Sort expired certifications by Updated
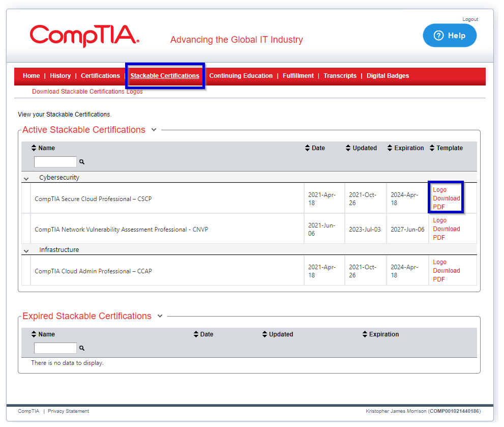The width and height of the screenshot is (504, 427). (x=278, y=334)
